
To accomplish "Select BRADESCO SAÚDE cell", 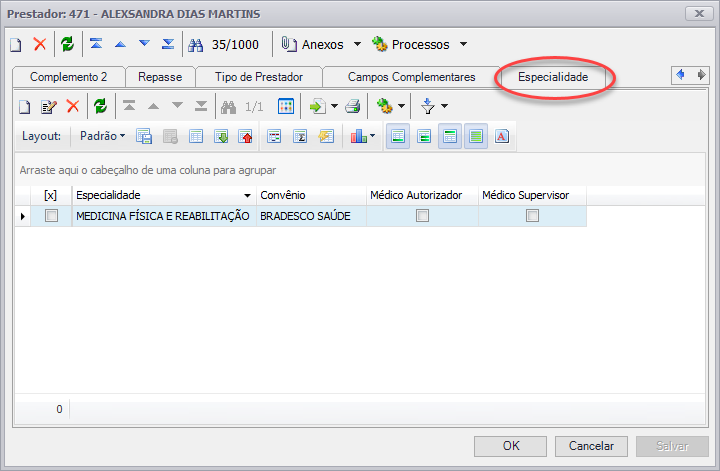I will coord(311,216).
